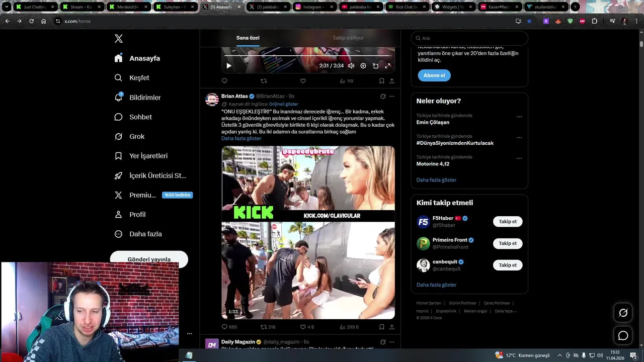Open floating Grok button
Image resolution: width=644 pixels, height=362 pixels.
point(623,313)
